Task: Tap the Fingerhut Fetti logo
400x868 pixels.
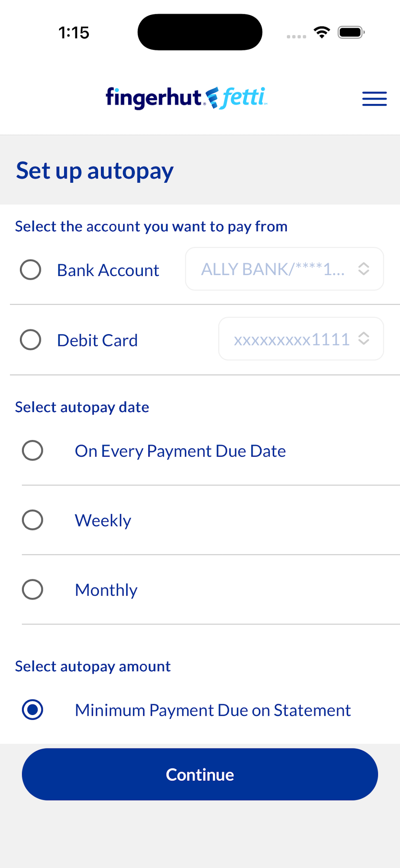Action: pyautogui.click(x=186, y=98)
